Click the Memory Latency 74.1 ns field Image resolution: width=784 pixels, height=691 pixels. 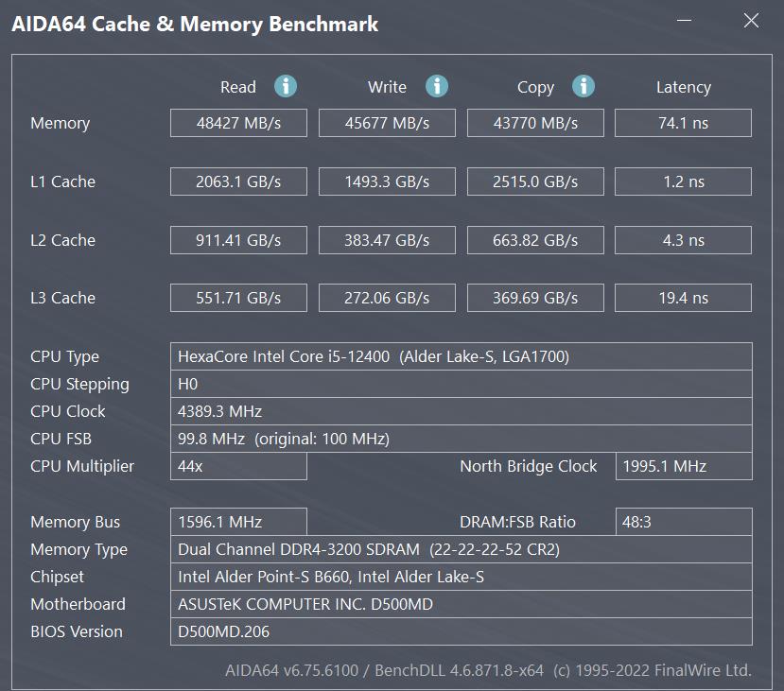[683, 123]
